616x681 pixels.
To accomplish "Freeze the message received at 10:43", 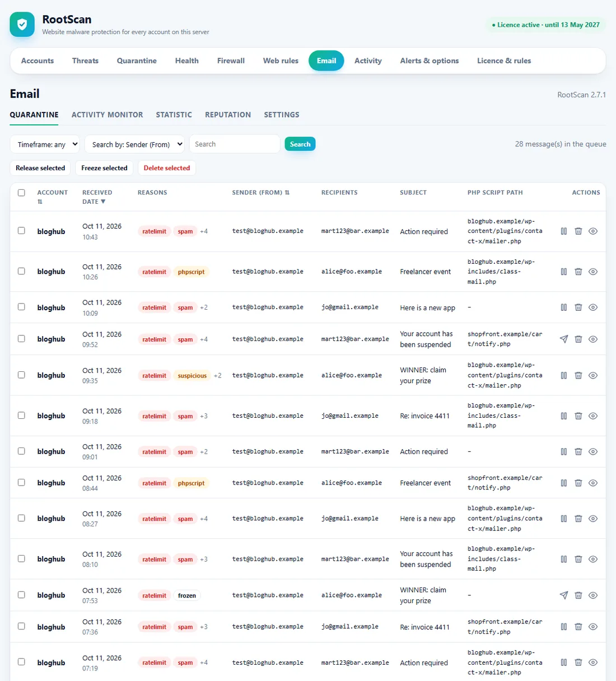I will click(564, 231).
